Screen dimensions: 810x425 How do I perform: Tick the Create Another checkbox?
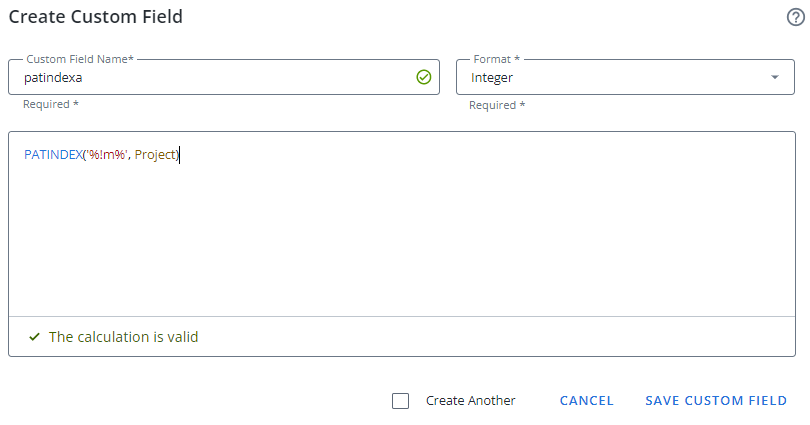coord(401,401)
